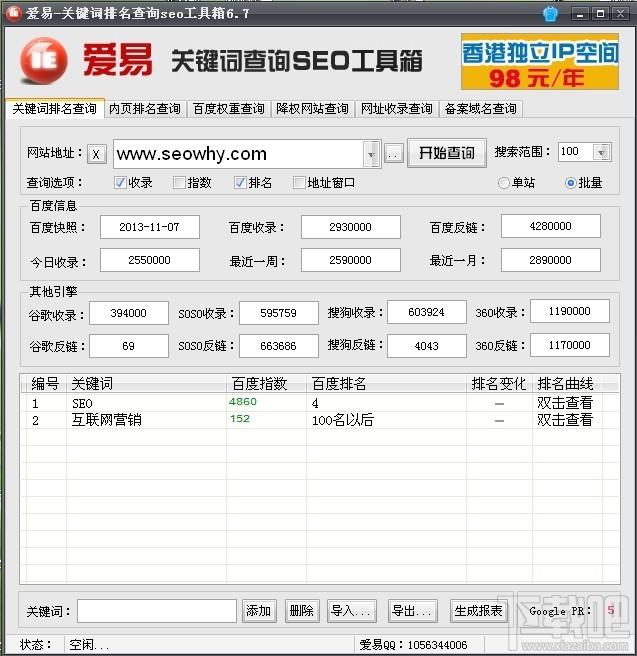This screenshot has width=637, height=656.
Task: Click the 百度快照 field 2013-11-07
Action: tap(150, 227)
